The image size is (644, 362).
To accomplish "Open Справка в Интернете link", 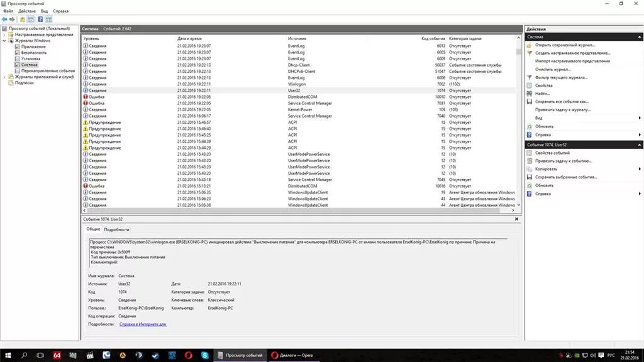I will click(x=143, y=324).
